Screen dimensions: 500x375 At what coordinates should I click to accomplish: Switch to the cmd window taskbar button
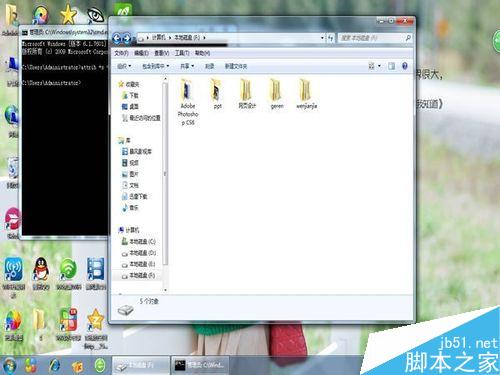(200, 365)
